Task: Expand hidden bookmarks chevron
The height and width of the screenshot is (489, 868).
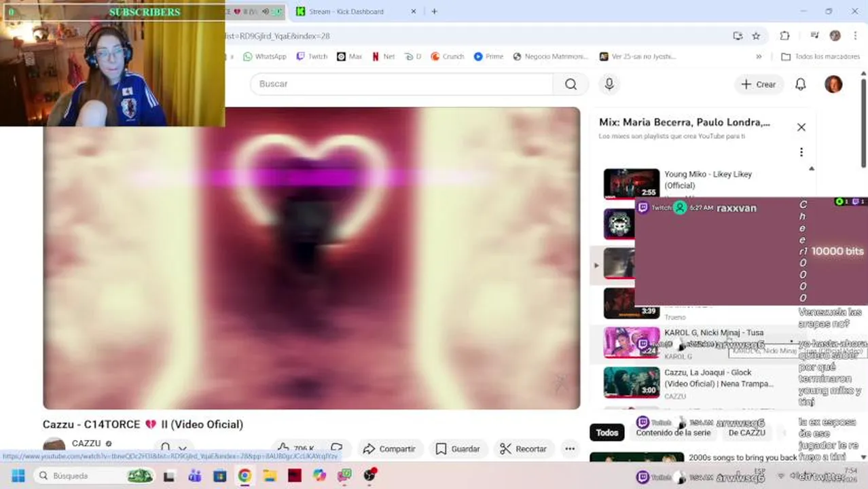Action: pos(759,56)
